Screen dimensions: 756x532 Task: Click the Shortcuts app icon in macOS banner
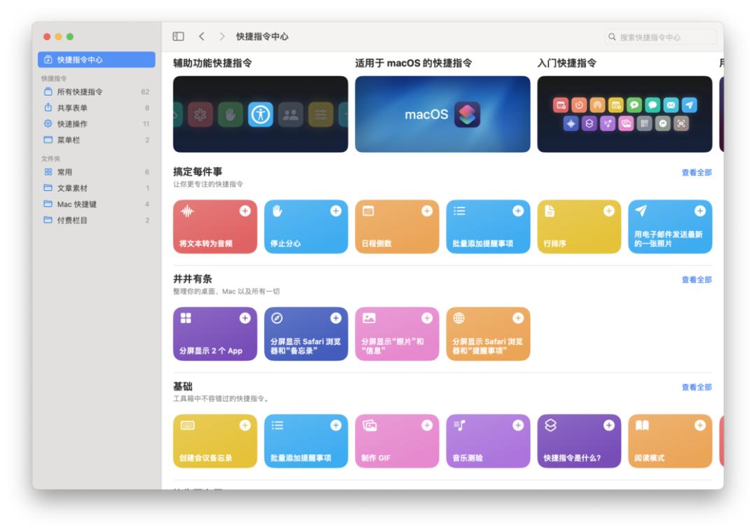pyautogui.click(x=467, y=114)
